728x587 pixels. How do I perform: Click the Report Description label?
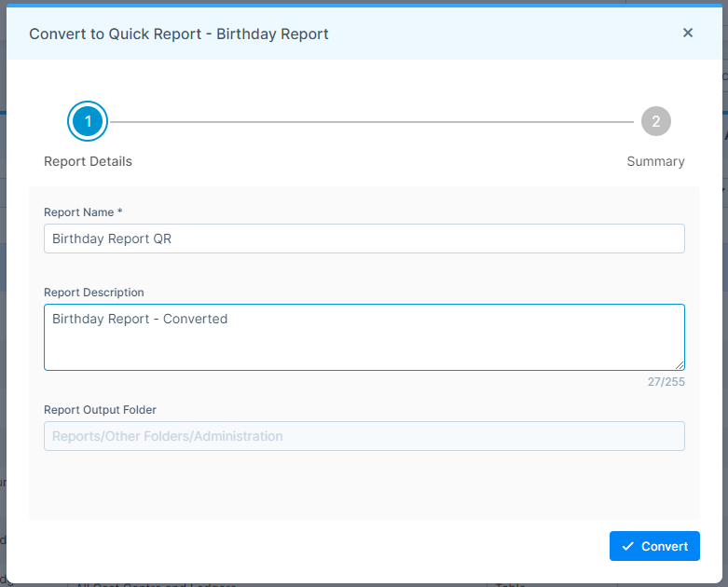tap(94, 293)
